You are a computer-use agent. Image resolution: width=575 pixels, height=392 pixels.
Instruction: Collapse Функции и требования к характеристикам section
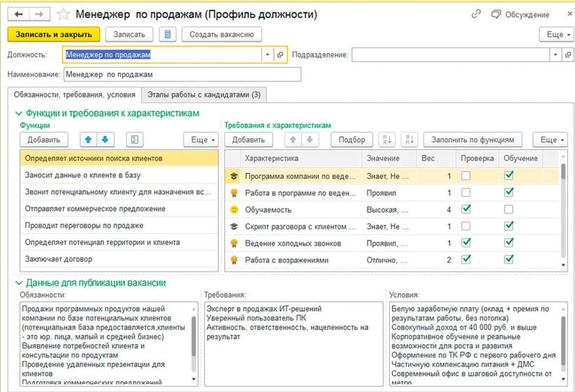[19, 113]
